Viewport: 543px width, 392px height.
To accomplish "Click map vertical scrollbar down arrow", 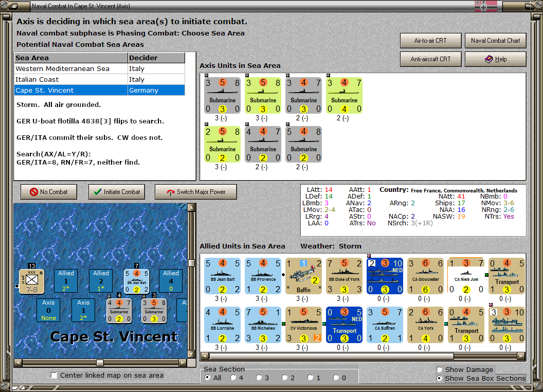I will click(191, 354).
